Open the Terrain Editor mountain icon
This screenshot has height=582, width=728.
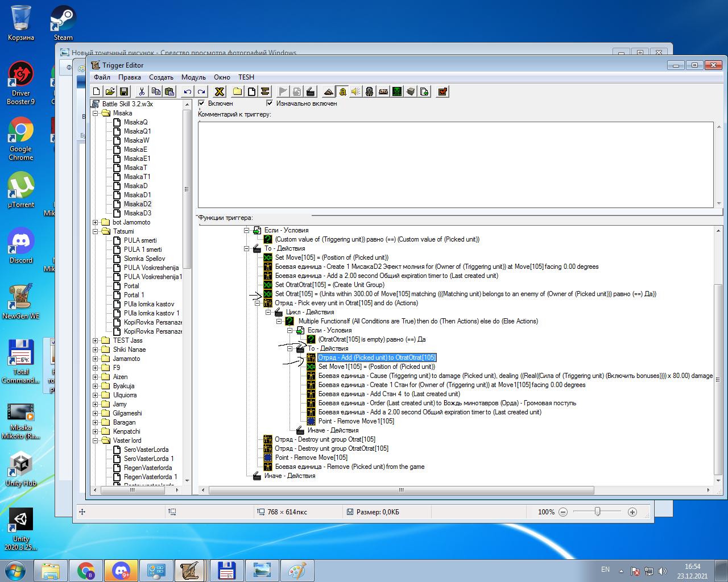328,92
